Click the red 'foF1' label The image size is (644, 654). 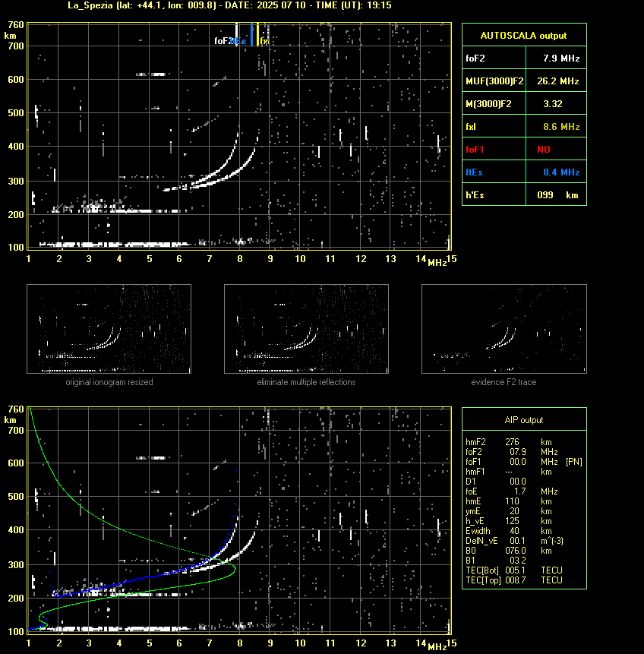click(475, 150)
